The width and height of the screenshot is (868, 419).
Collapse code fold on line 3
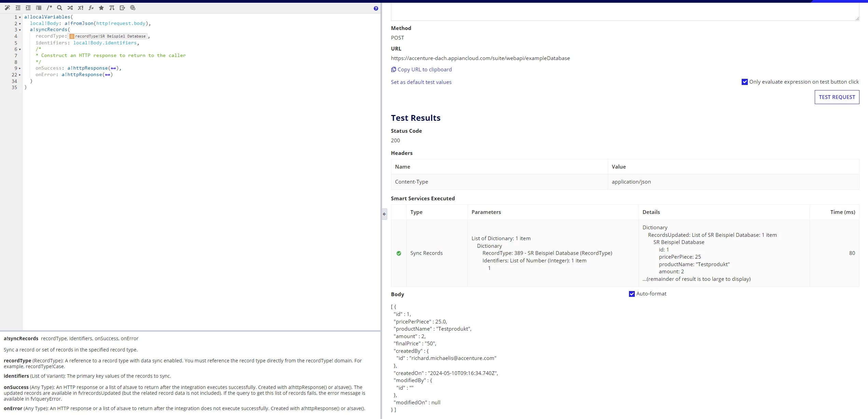[20, 30]
